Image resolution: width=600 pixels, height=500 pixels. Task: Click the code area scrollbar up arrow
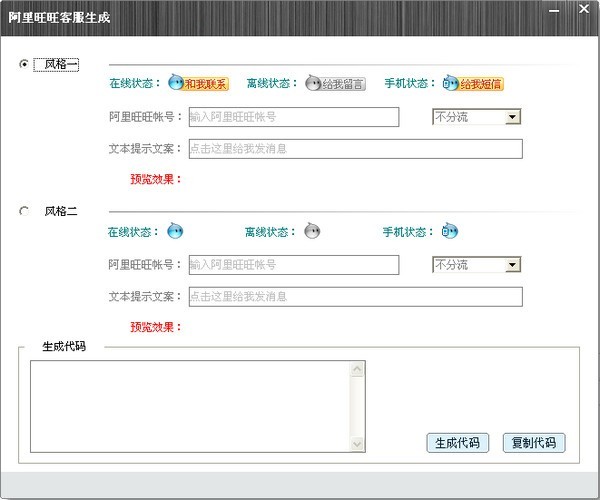pyautogui.click(x=357, y=369)
